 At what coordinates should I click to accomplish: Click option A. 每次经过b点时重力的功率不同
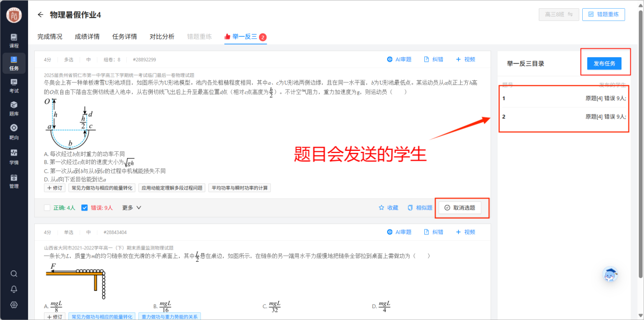84,153
